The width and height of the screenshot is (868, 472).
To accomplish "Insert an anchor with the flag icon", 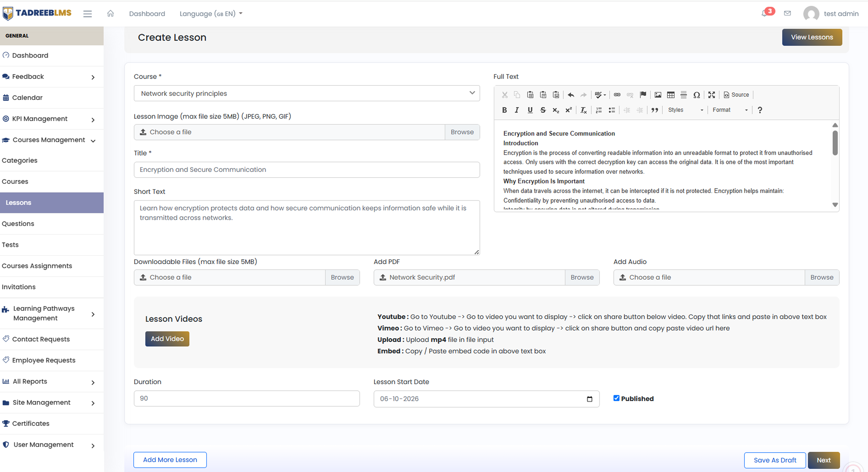I will point(643,95).
